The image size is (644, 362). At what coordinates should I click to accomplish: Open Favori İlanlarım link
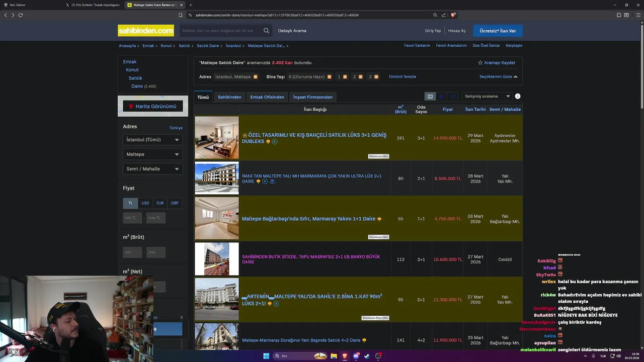click(417, 46)
